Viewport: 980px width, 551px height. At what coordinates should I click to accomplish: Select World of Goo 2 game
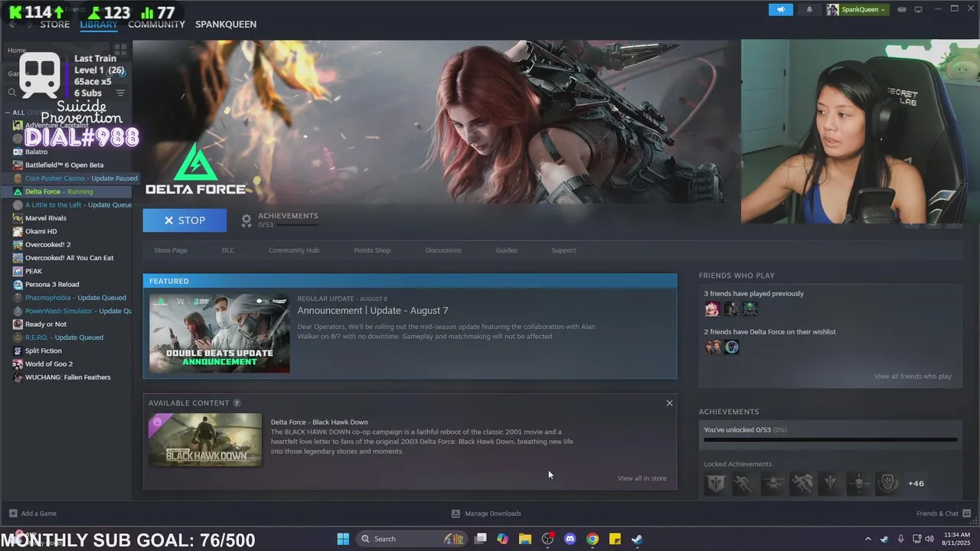pyautogui.click(x=49, y=364)
